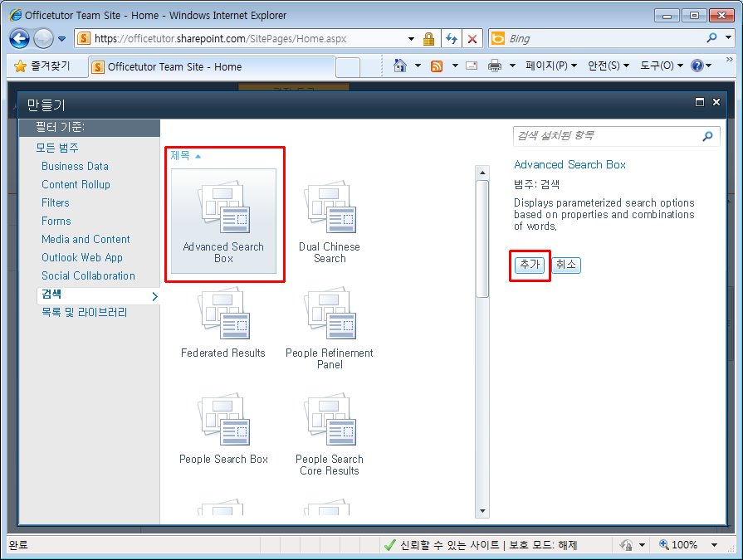743x560 pixels.
Task: Open the recent pages dropdown beside Forward
Action: pyautogui.click(x=62, y=39)
